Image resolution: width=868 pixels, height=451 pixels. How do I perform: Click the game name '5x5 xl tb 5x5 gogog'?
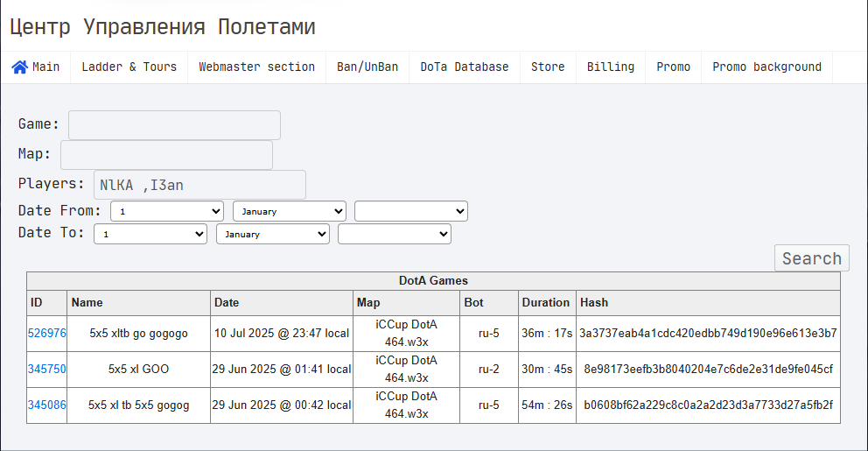pos(138,405)
